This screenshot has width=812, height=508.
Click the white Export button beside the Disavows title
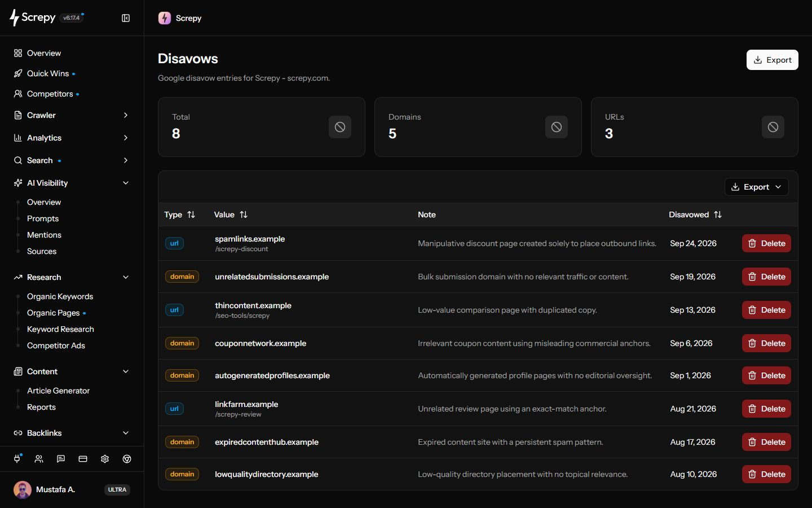pyautogui.click(x=772, y=60)
